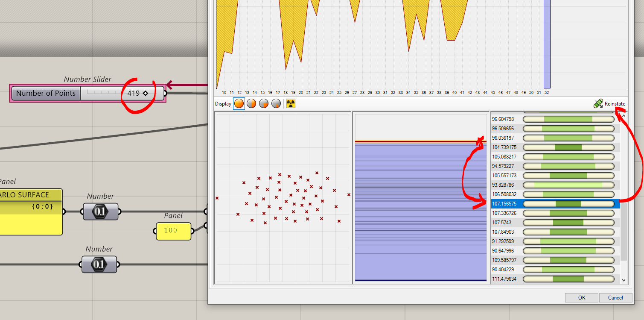Select the third pie display mode icon
The height and width of the screenshot is (320, 644).
coord(264,104)
